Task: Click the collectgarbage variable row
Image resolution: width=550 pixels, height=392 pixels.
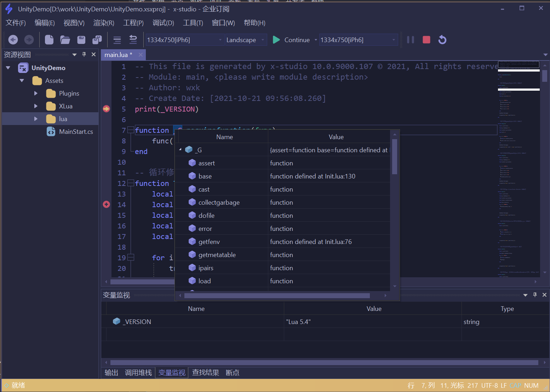Action: coord(282,202)
